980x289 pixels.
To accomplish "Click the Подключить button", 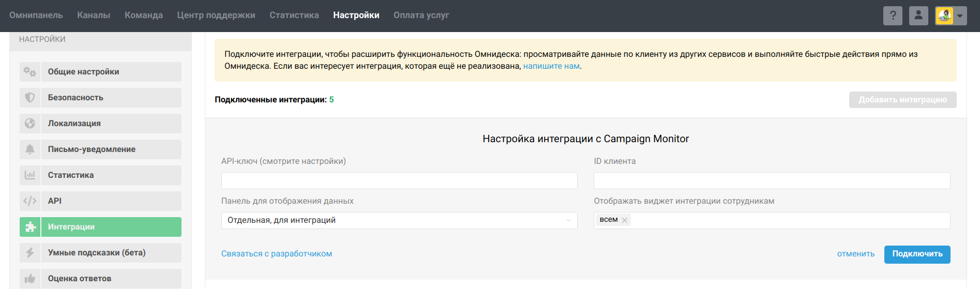I will click(917, 254).
